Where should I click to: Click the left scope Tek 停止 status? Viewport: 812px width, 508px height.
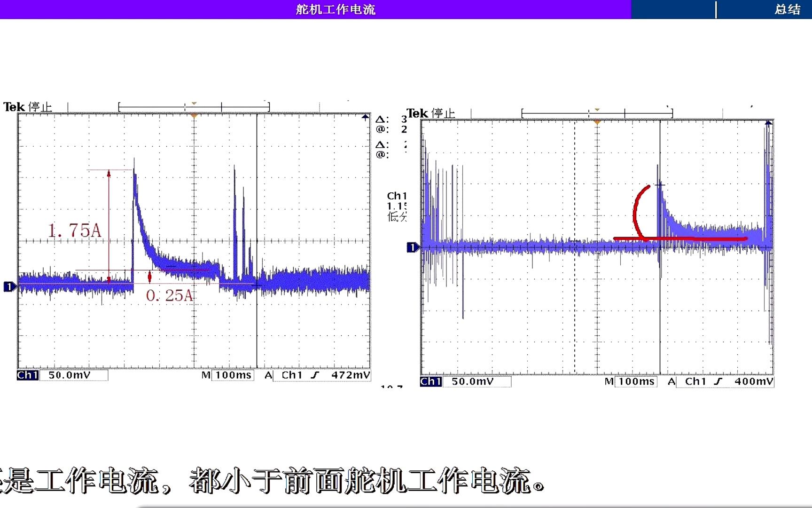click(x=28, y=107)
